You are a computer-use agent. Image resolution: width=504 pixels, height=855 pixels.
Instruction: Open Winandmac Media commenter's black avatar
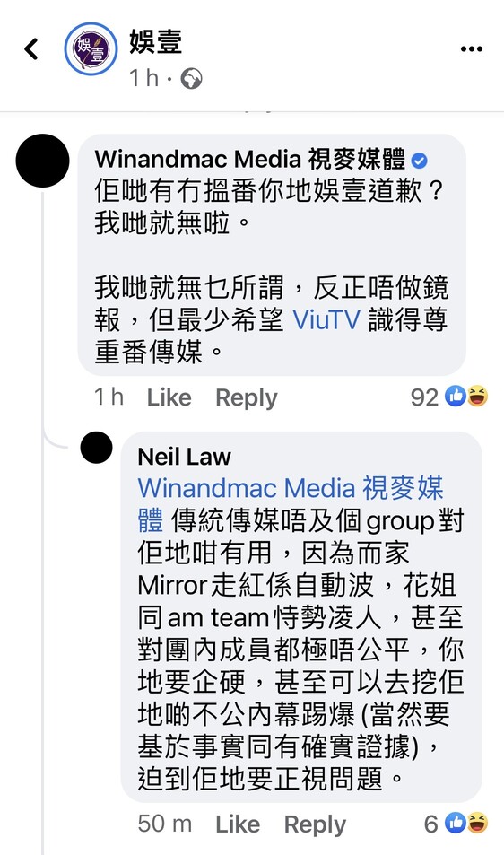pos(42,161)
